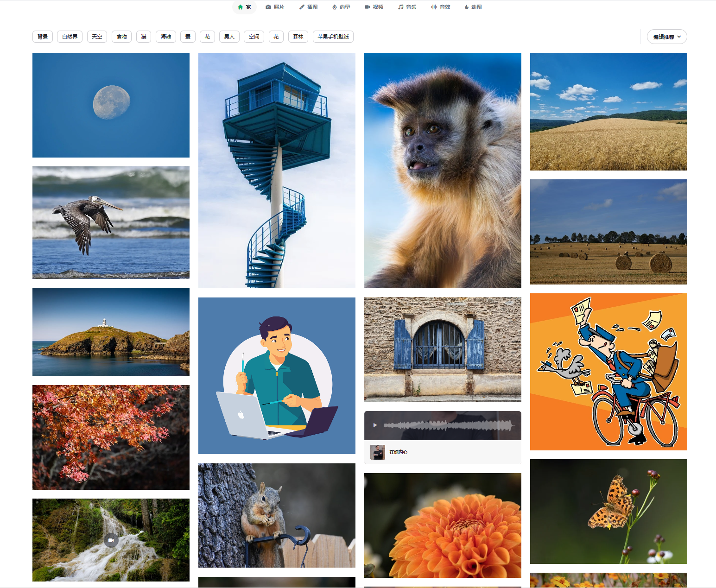The width and height of the screenshot is (716, 588).
Task: Open the moon in blue sky photo
Action: 111,105
